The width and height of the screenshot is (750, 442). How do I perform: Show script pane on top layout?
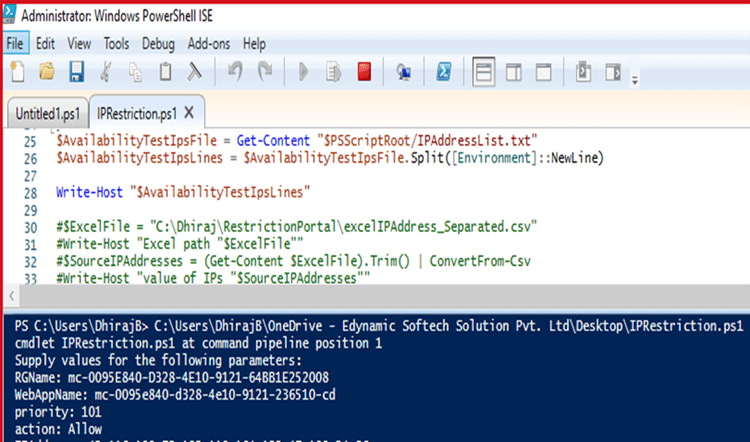484,72
